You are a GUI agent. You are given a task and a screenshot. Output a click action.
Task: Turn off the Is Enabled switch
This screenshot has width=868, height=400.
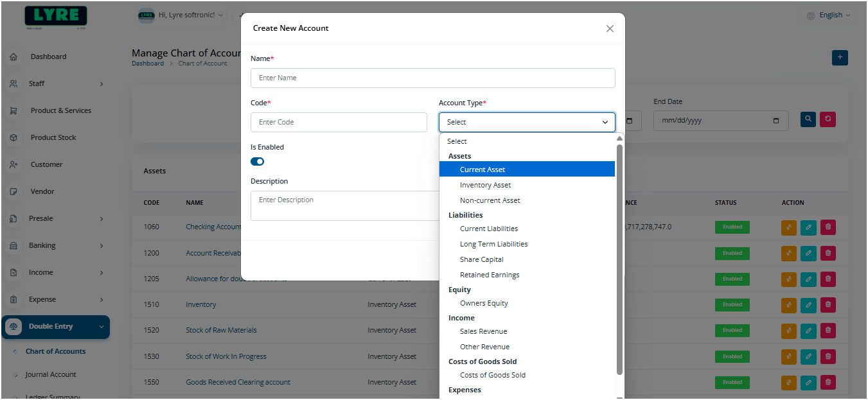pyautogui.click(x=257, y=161)
